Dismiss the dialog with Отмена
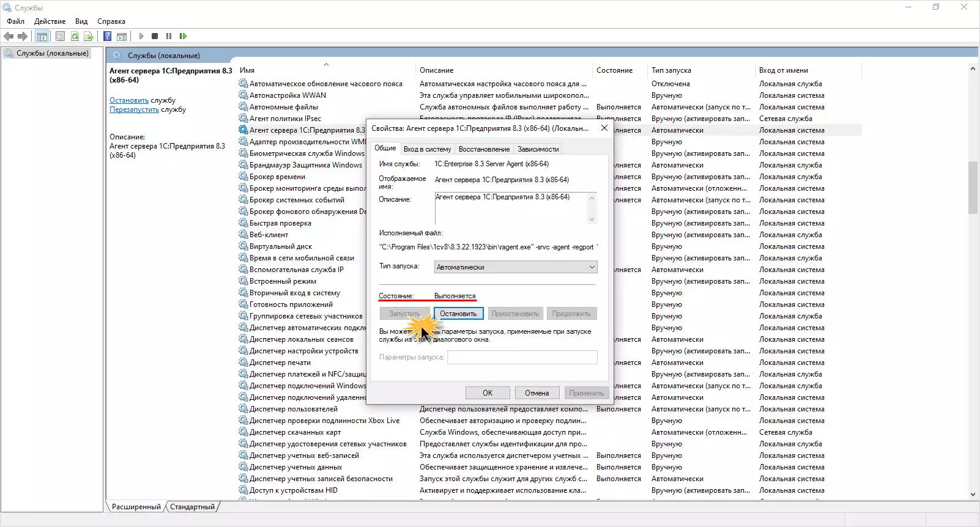 tap(536, 393)
